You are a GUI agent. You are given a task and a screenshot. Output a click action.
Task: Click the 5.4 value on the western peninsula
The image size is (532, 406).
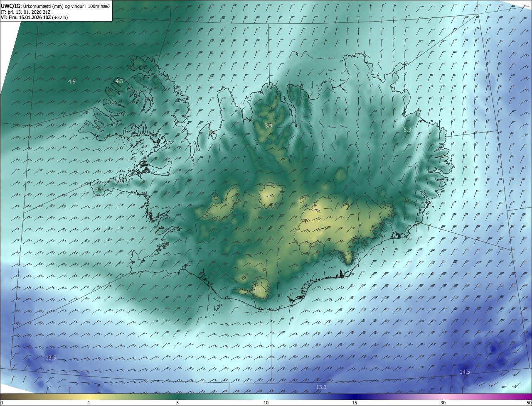[99, 189]
